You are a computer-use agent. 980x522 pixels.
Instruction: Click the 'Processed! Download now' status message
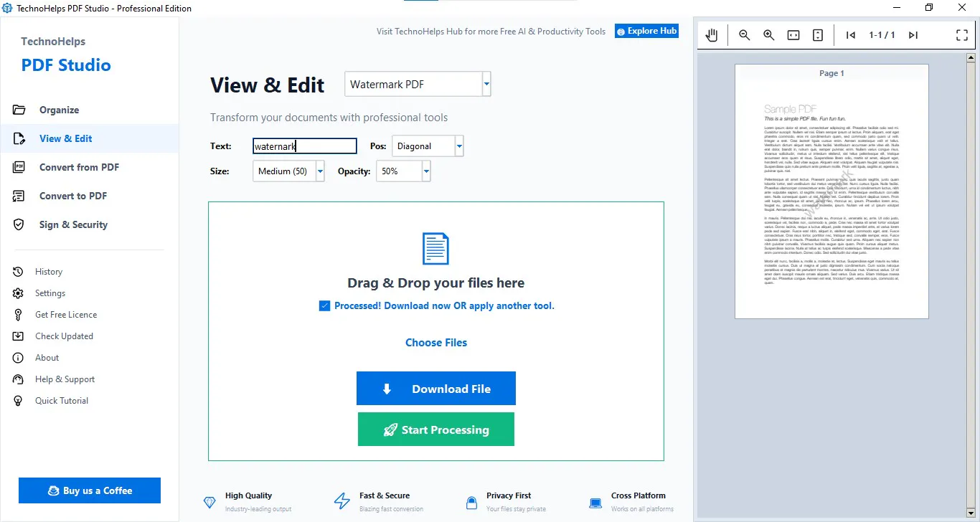(444, 306)
